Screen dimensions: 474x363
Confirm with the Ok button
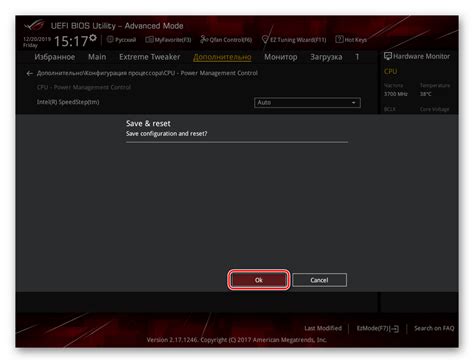259,280
